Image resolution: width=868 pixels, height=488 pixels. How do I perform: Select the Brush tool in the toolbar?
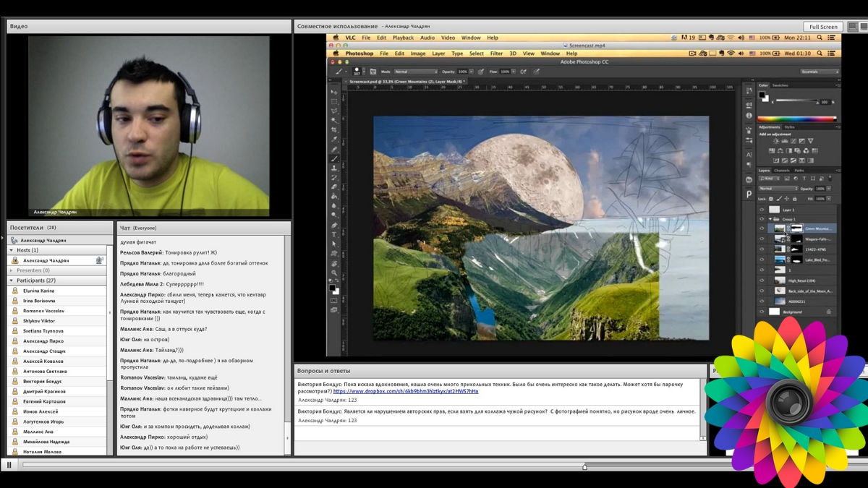point(334,158)
